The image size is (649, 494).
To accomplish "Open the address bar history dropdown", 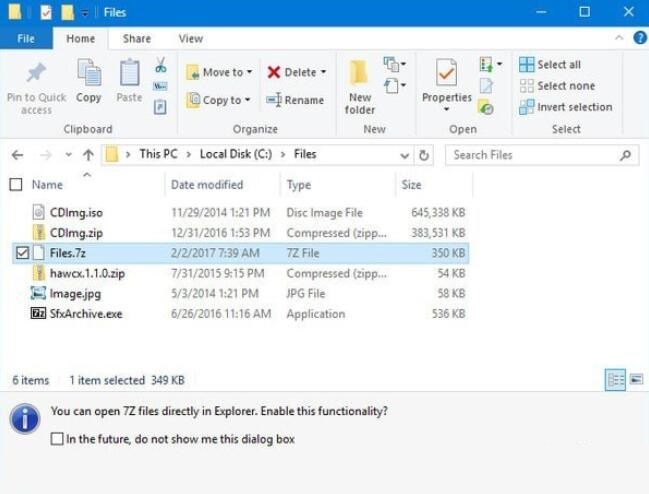I will (404, 156).
